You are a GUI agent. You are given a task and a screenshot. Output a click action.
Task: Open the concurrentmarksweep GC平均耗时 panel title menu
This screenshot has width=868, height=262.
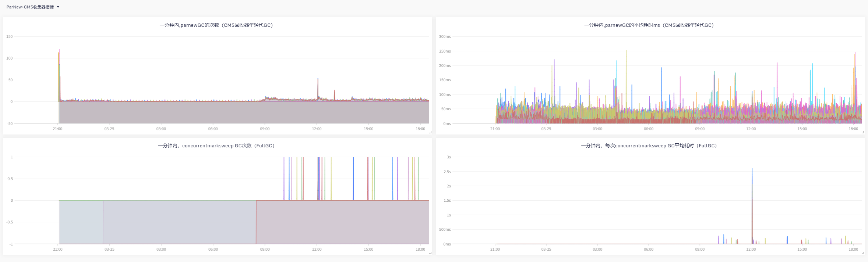pos(649,146)
